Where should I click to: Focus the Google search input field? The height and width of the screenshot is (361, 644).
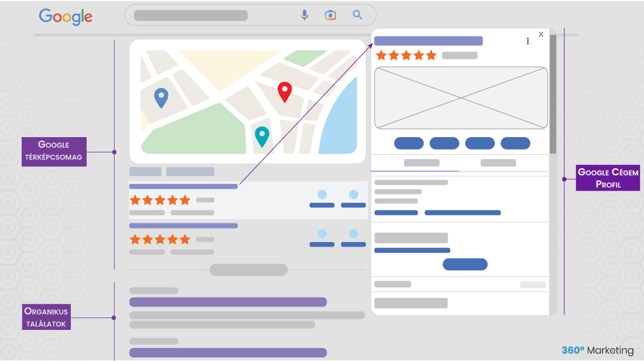click(x=250, y=15)
